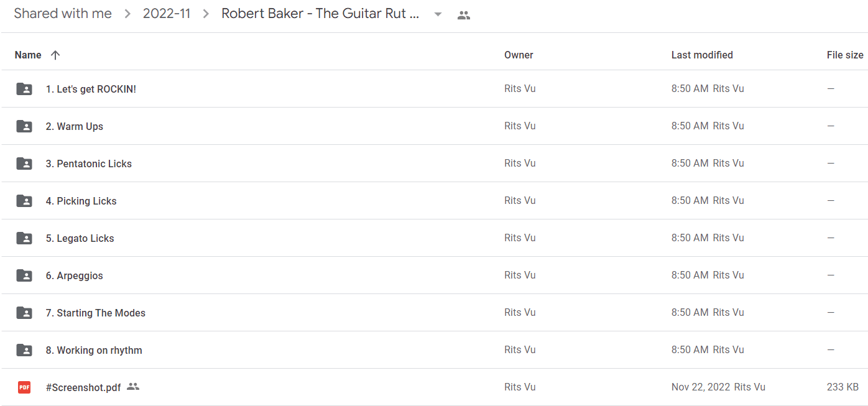Sort by the Name column header
This screenshot has width=868, height=406.
pos(28,55)
